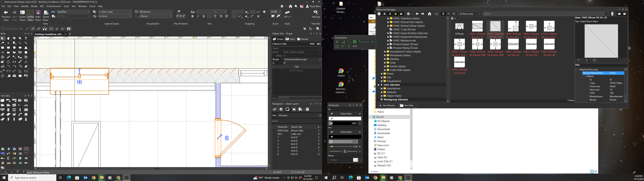
Task: Select the Pan hand tool
Action: (x=8, y=38)
